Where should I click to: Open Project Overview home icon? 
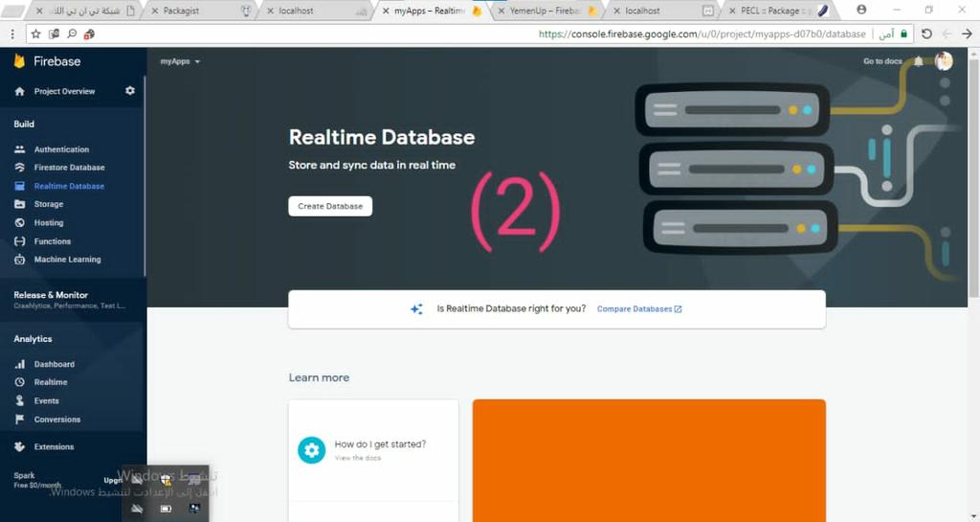[x=19, y=91]
